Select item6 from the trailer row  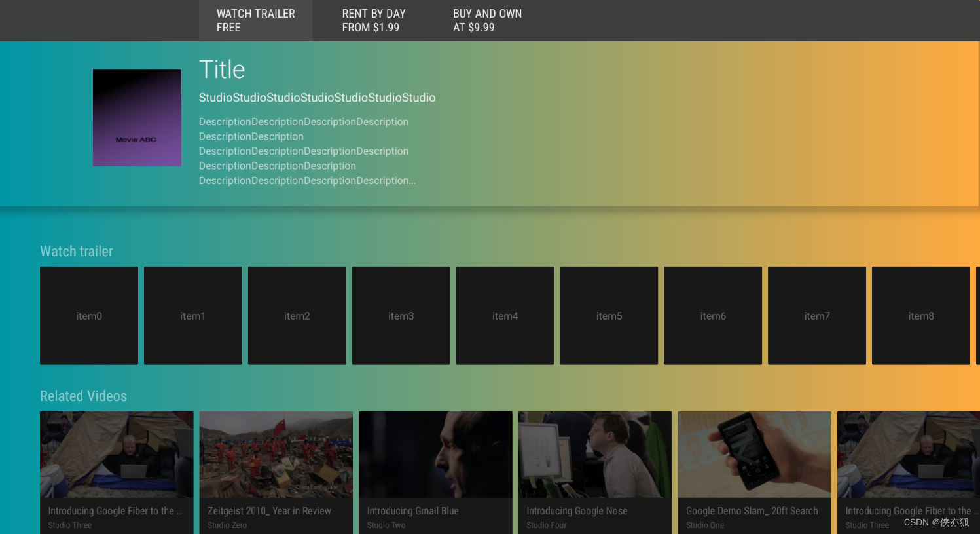coord(713,315)
